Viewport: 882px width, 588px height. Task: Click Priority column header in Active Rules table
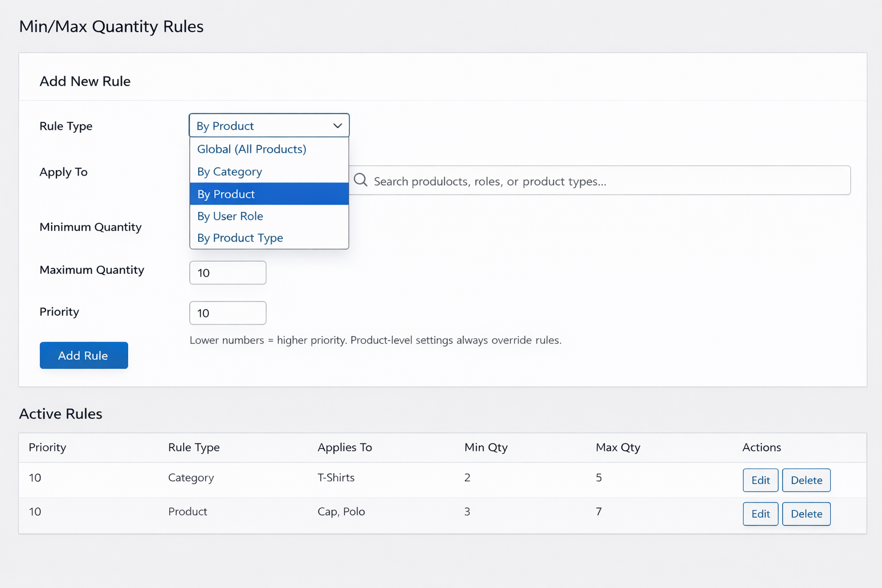pyautogui.click(x=48, y=447)
